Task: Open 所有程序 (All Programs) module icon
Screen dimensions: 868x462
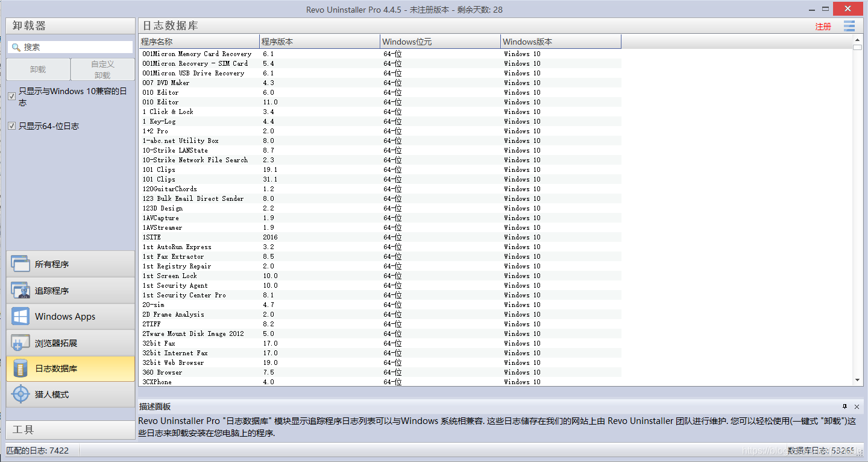Action: [x=20, y=264]
